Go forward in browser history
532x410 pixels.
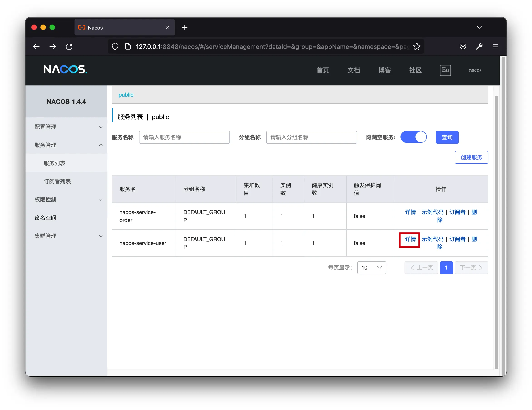pyautogui.click(x=53, y=47)
